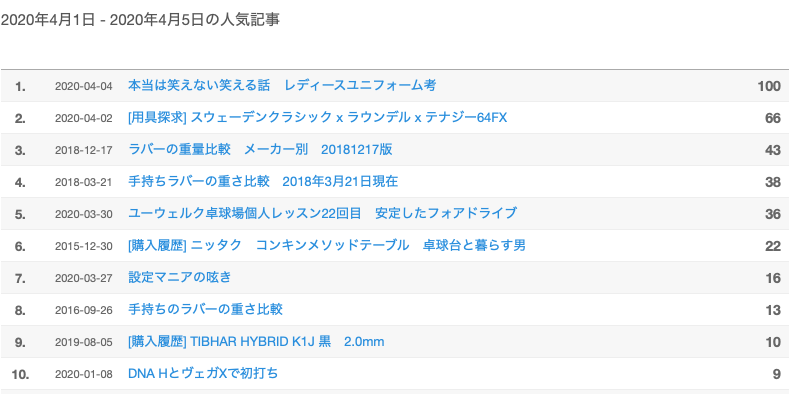Click the rank number 2. in the list
This screenshot has height=394, width=789.
[20, 118]
